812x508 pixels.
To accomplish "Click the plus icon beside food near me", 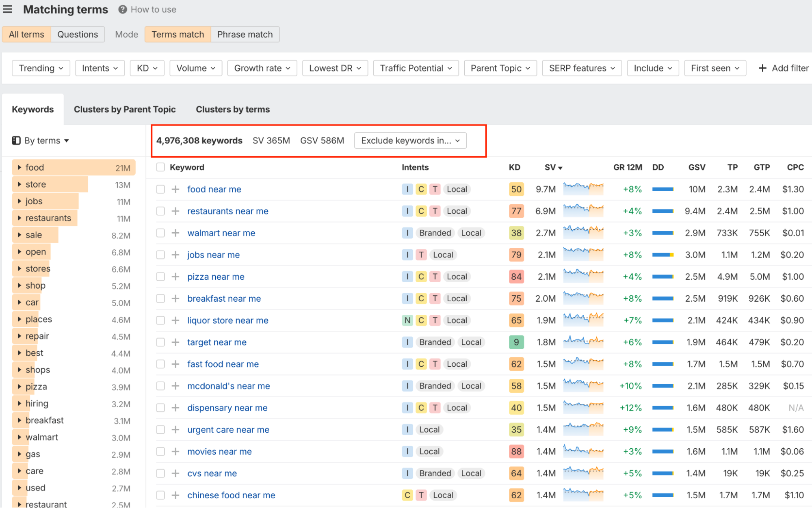I will [x=175, y=189].
